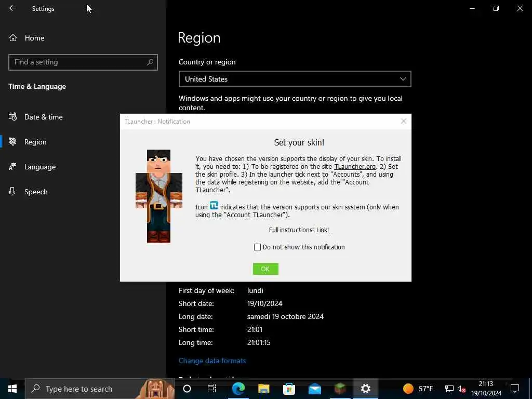Expand the Country or region dropdown
This screenshot has width=532, height=399.
[295, 79]
